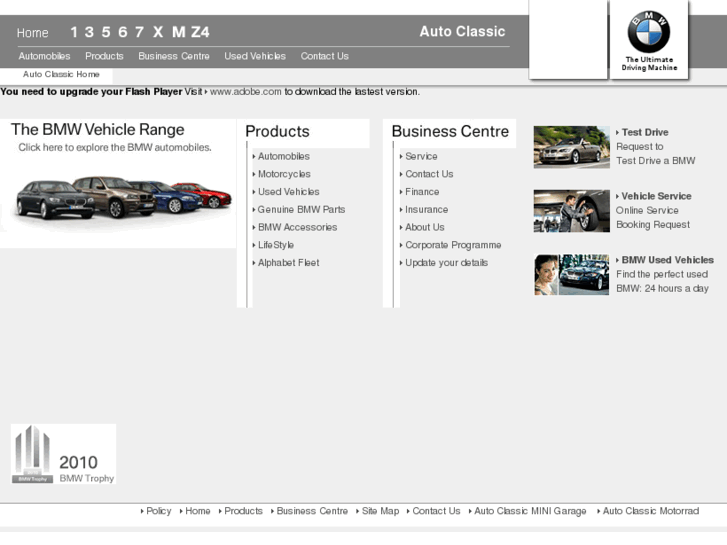
Task: Click the Auto Classic dealer title
Action: (x=462, y=32)
